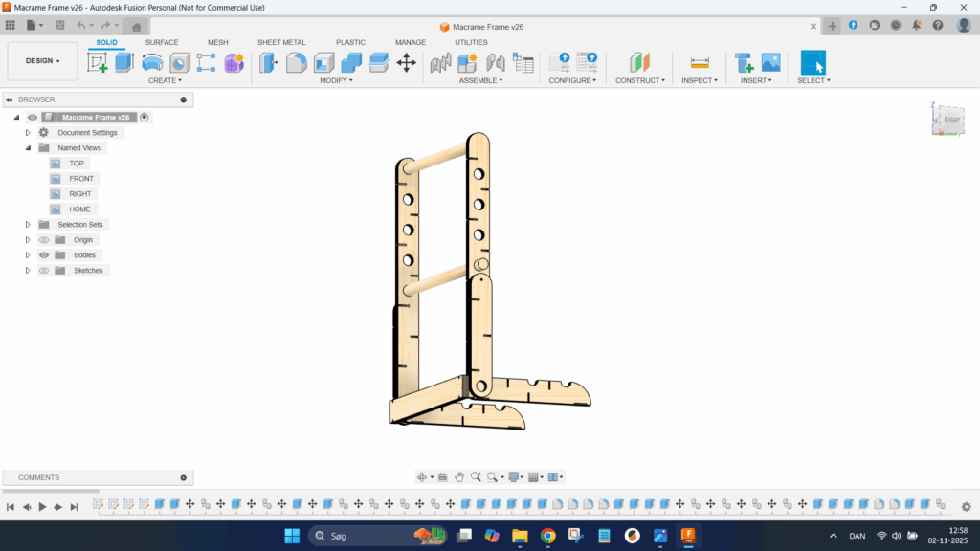Image resolution: width=980 pixels, height=551 pixels.
Task: Collapse the Named Views folder
Action: pyautogui.click(x=28, y=148)
